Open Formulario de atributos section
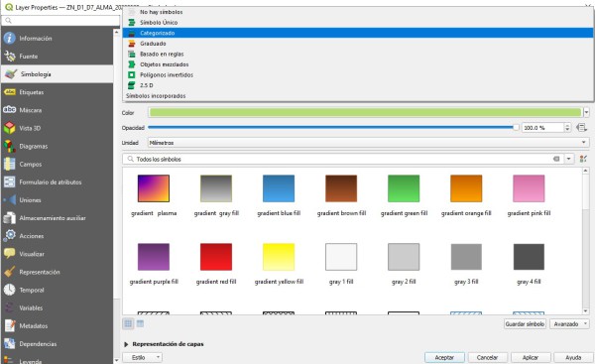Viewport: 595px width, 364px height. click(x=57, y=182)
